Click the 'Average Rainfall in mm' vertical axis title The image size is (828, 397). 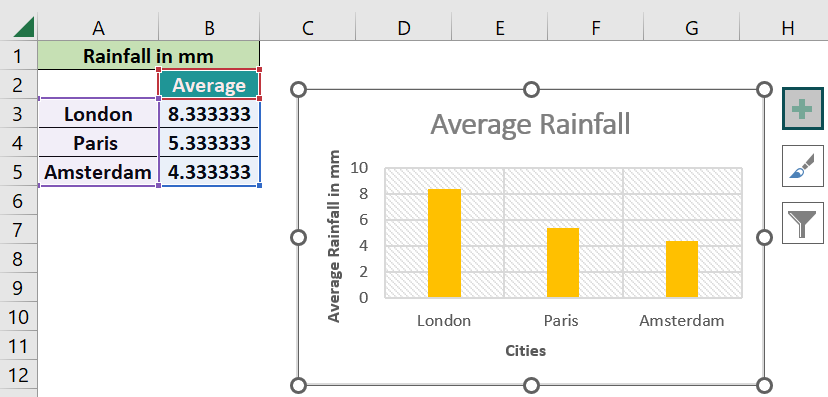[x=333, y=236]
